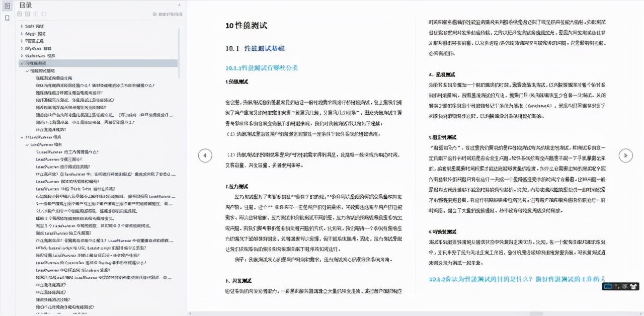
Task: Collapse the 性能测试基础 outline subsection
Action: (27, 71)
